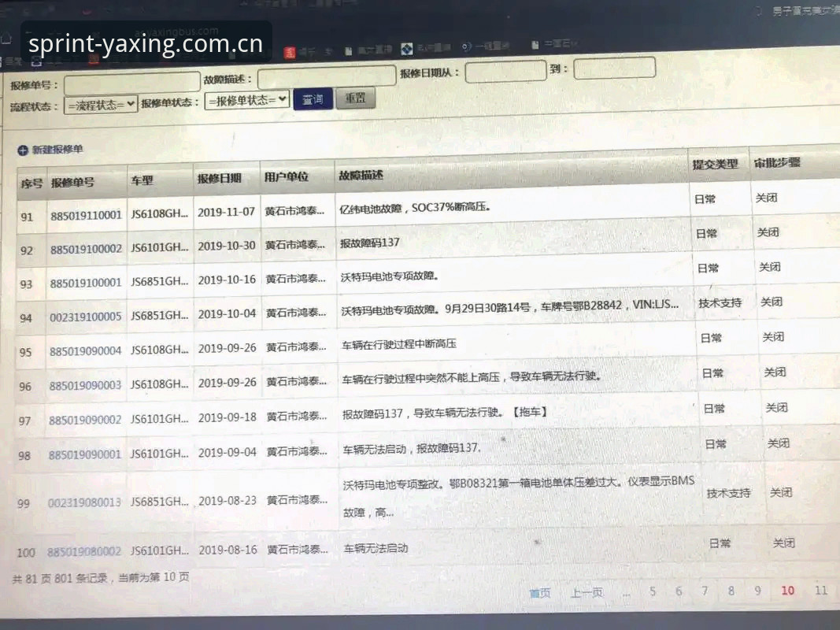
Task: Click the 提交类型 column header
Action: click(715, 165)
